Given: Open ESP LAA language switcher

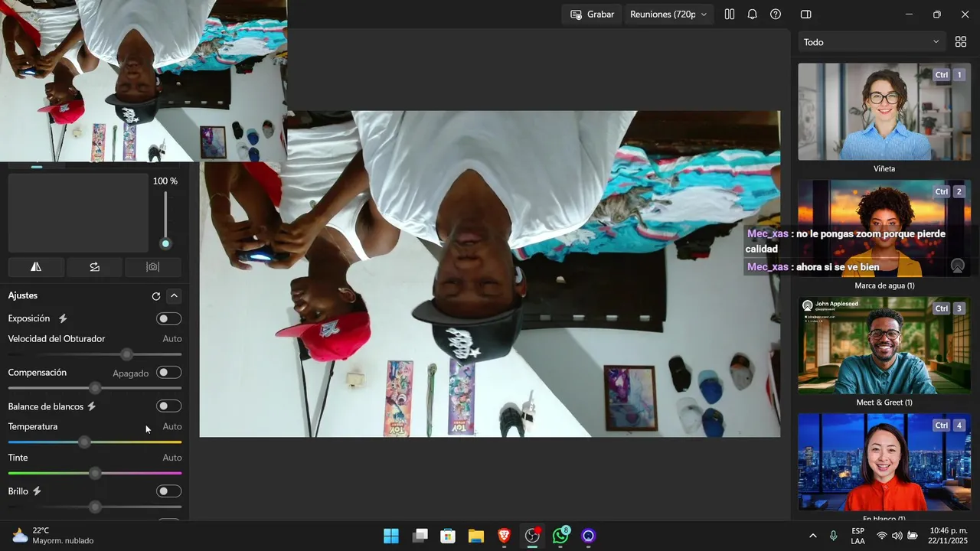Looking at the screenshot, I should pos(858,536).
